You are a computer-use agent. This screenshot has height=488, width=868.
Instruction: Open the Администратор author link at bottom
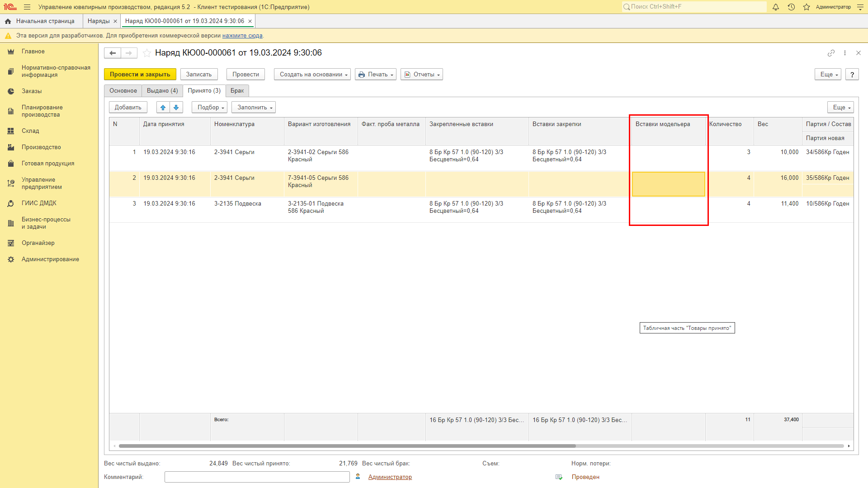click(390, 477)
